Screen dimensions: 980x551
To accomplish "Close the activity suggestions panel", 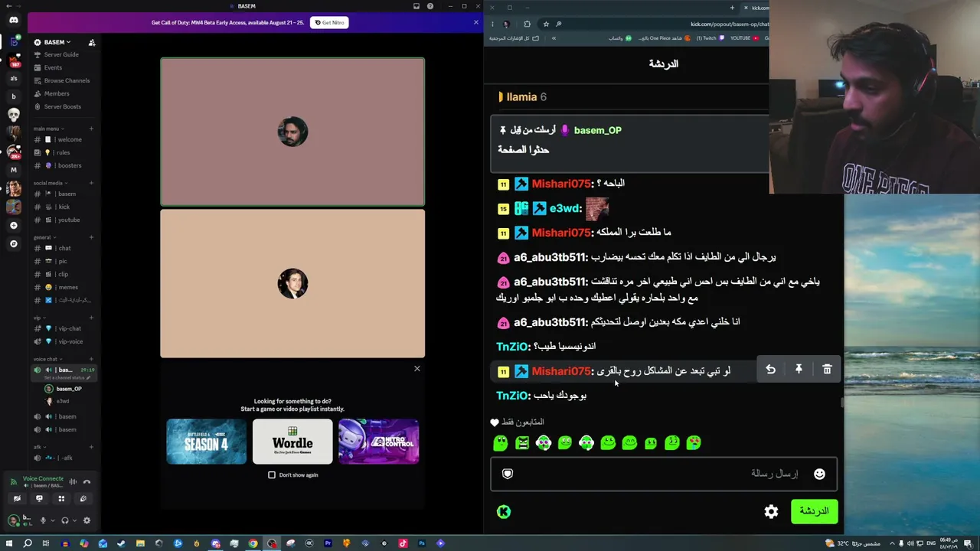I will (x=417, y=369).
